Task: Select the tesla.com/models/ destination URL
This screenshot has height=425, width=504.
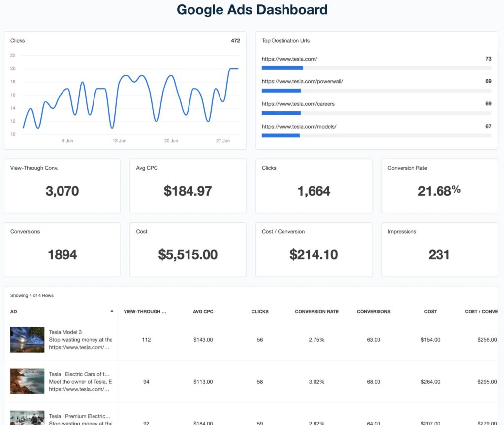Action: point(299,127)
